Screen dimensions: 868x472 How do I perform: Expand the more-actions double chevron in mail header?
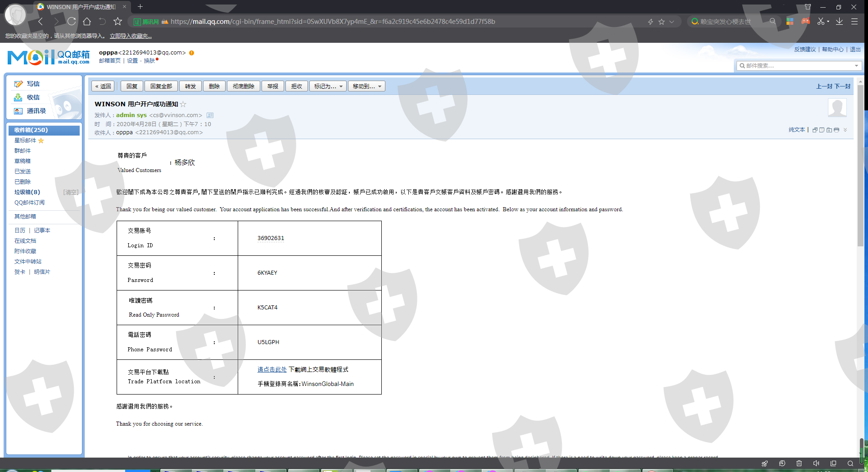[x=845, y=130]
